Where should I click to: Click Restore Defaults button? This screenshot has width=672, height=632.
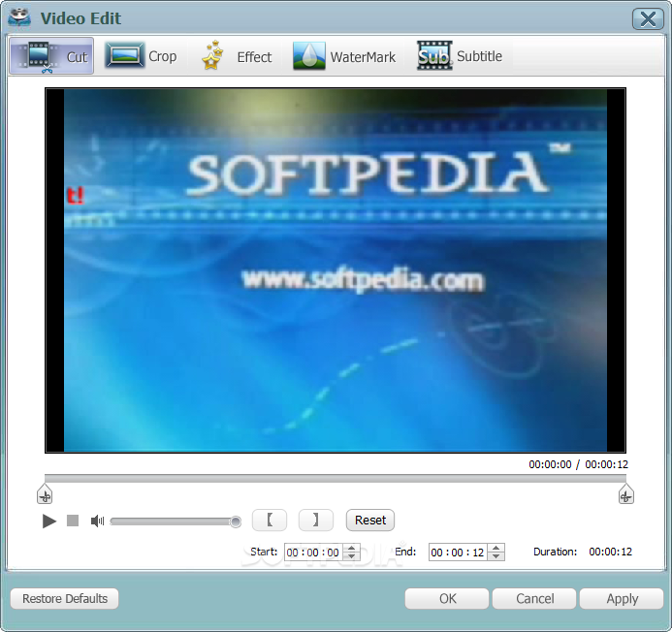(65, 599)
